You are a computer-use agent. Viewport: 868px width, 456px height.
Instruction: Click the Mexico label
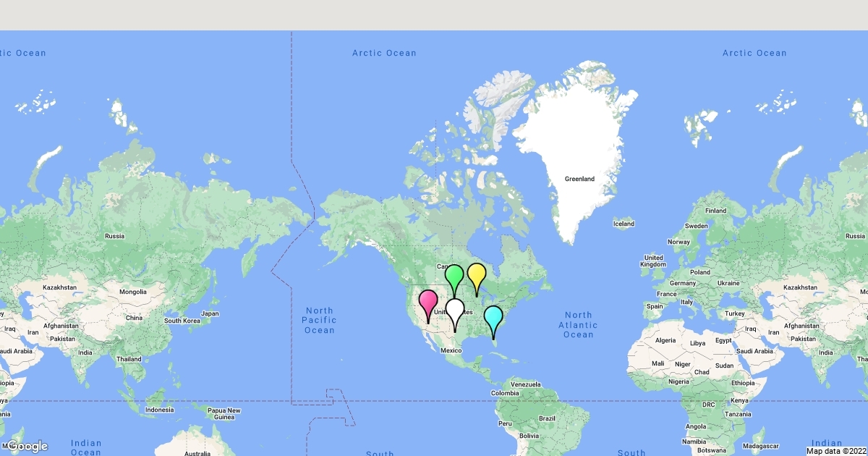(450, 350)
